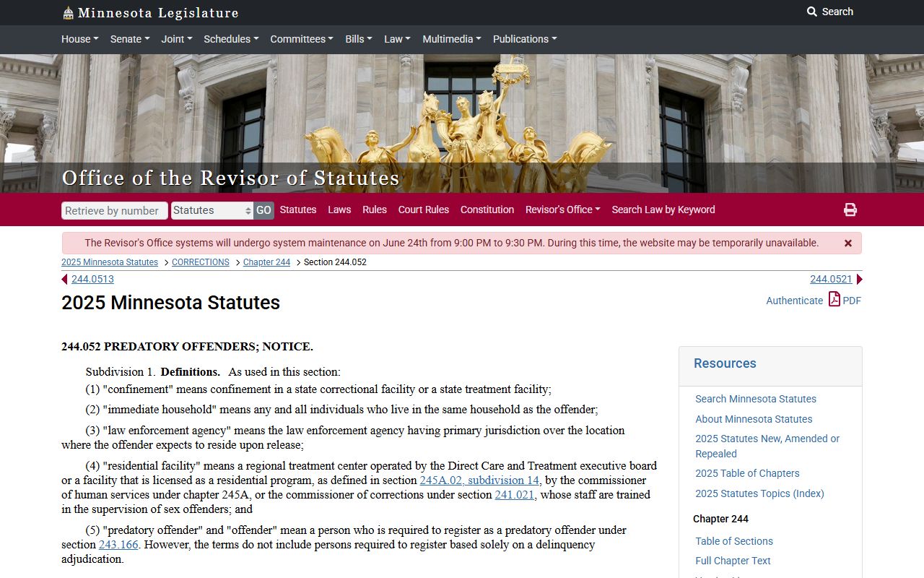Viewport: 924px width, 578px height.
Task: Open the section 243.166 link
Action: click(x=118, y=544)
